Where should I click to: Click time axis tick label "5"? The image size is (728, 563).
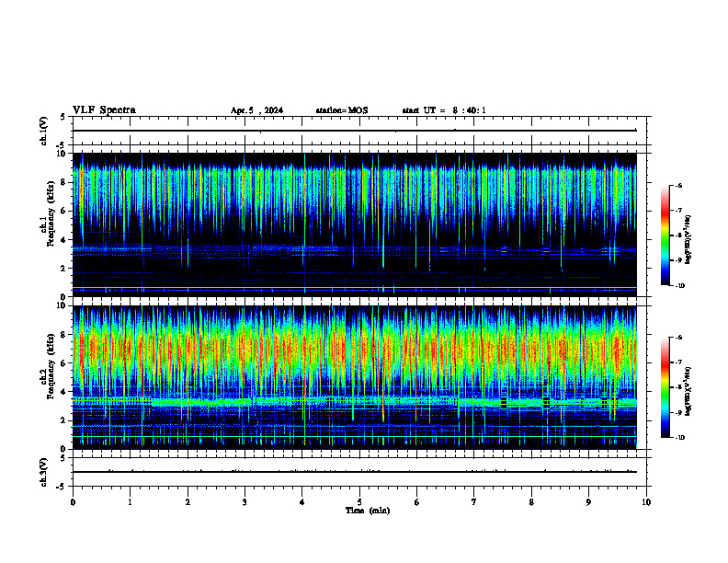tap(359, 502)
